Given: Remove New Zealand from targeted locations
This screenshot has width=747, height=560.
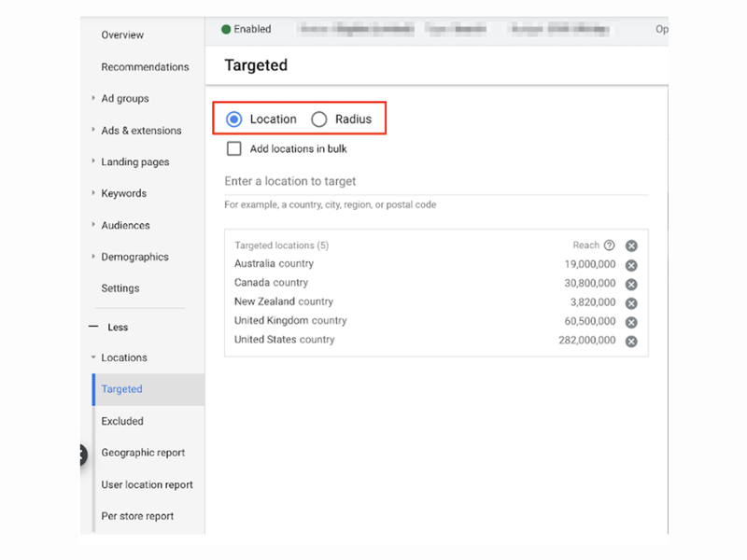Looking at the screenshot, I should click(631, 303).
